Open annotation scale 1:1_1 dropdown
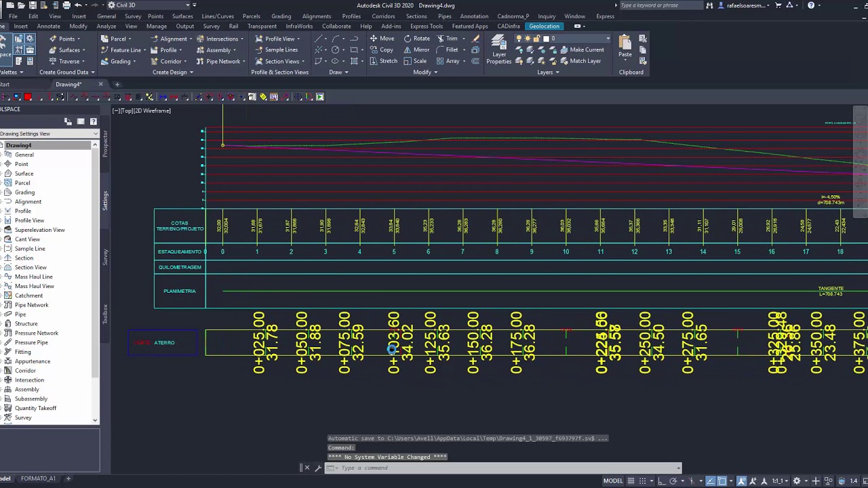Viewport: 868px width, 488px height. pos(780,481)
